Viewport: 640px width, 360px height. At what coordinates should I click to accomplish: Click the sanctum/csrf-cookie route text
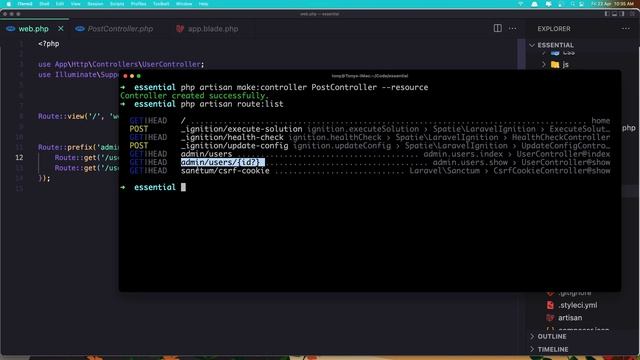click(225, 171)
